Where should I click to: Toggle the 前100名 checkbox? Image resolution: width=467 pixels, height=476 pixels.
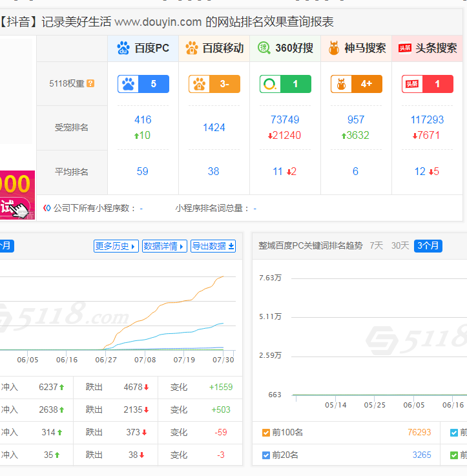click(266, 433)
